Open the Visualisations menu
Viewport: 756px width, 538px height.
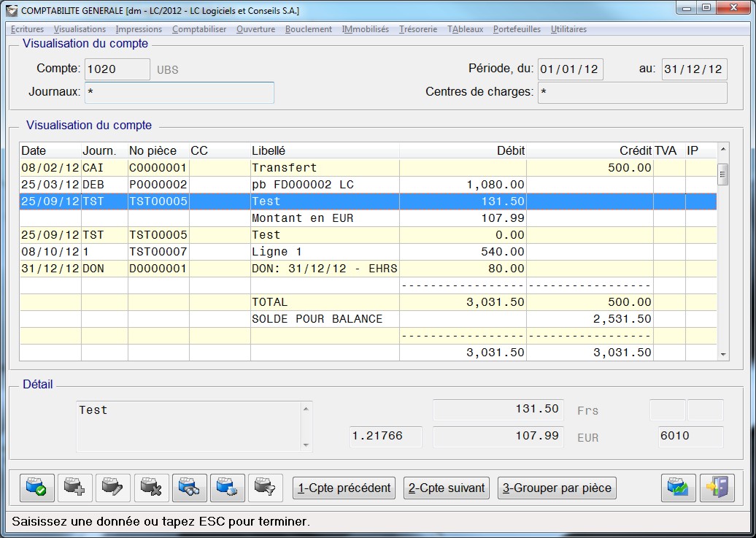tap(80, 29)
